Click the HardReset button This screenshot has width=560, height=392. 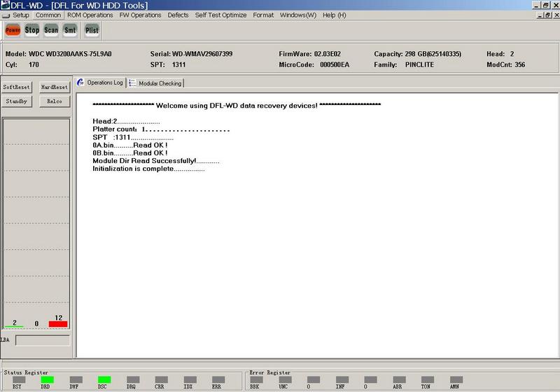55,87
